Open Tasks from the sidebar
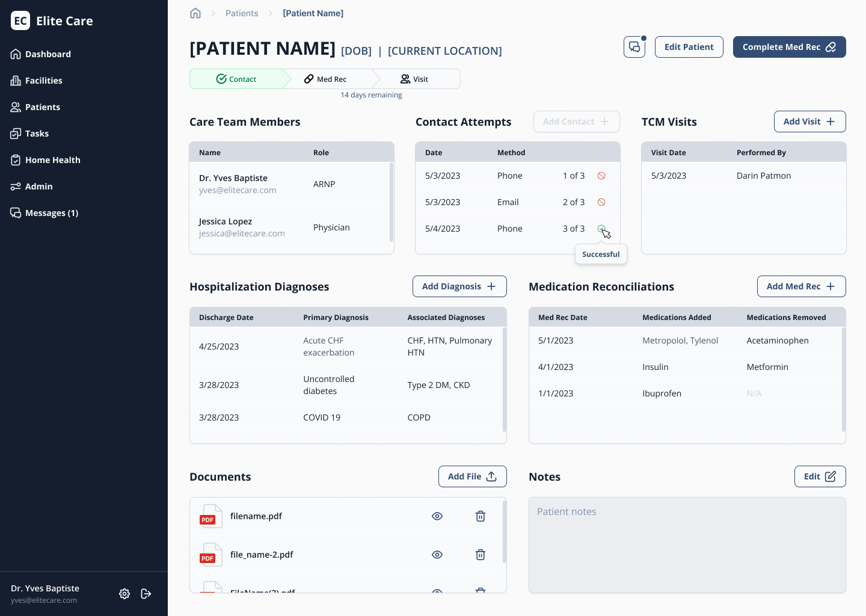 [37, 134]
